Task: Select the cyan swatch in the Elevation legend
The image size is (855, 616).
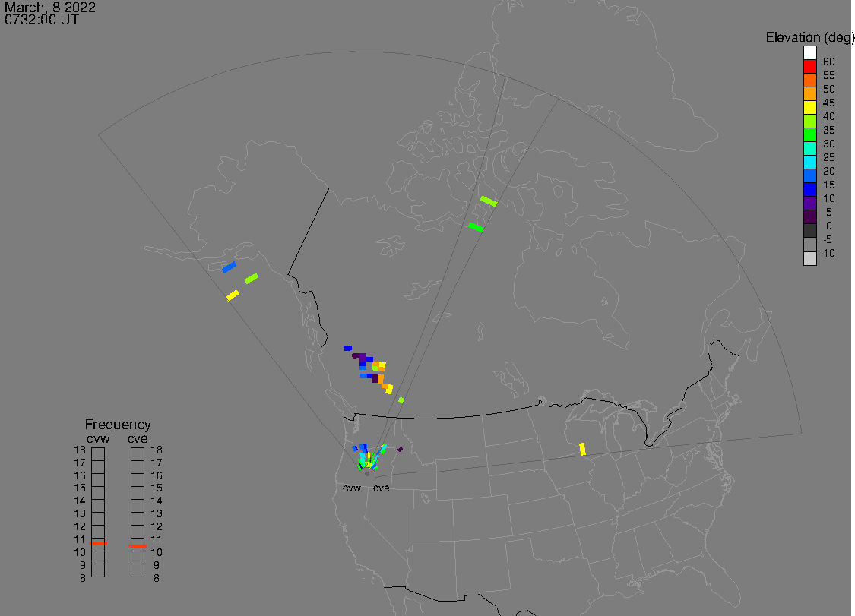Action: click(809, 162)
